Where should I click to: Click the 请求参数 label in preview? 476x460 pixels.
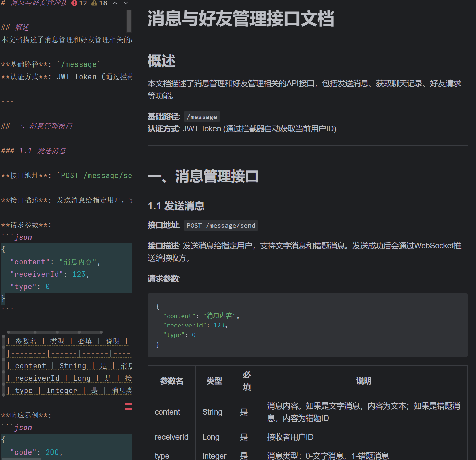click(164, 279)
